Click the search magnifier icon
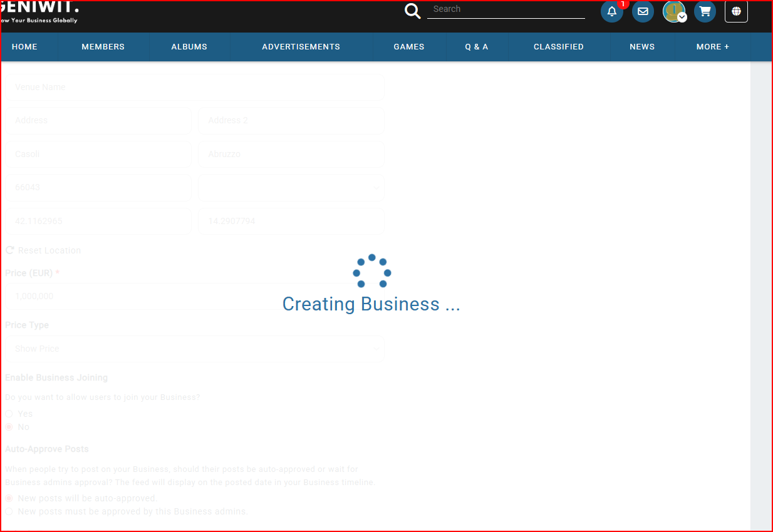773x532 pixels. pyautogui.click(x=412, y=11)
